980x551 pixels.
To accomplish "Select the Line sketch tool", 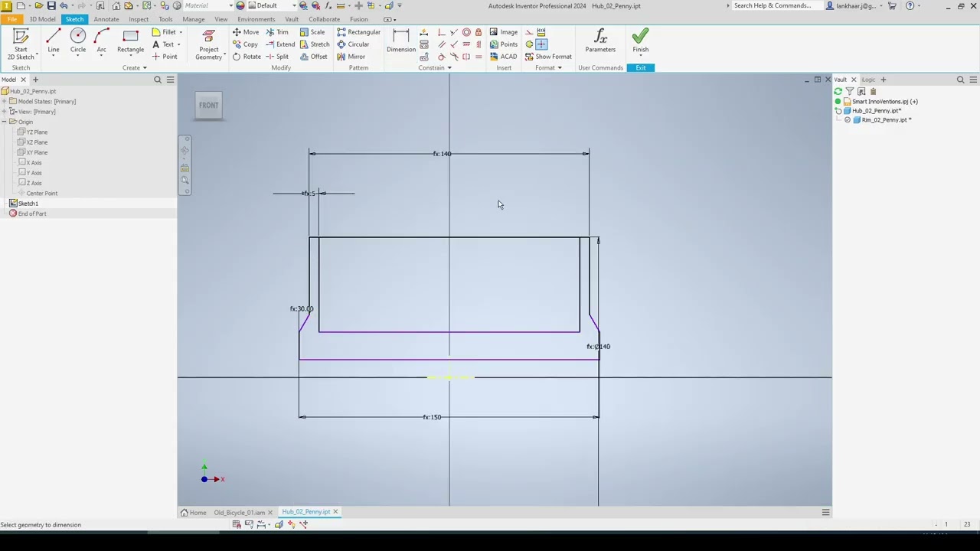I will (x=54, y=41).
